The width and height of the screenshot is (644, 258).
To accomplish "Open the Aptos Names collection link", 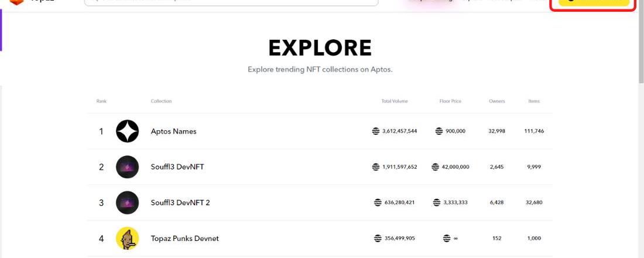I will (x=174, y=131).
